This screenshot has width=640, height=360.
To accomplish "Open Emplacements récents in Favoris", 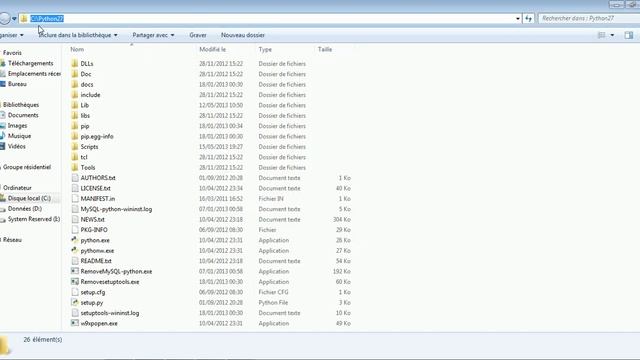I will click(34, 74).
